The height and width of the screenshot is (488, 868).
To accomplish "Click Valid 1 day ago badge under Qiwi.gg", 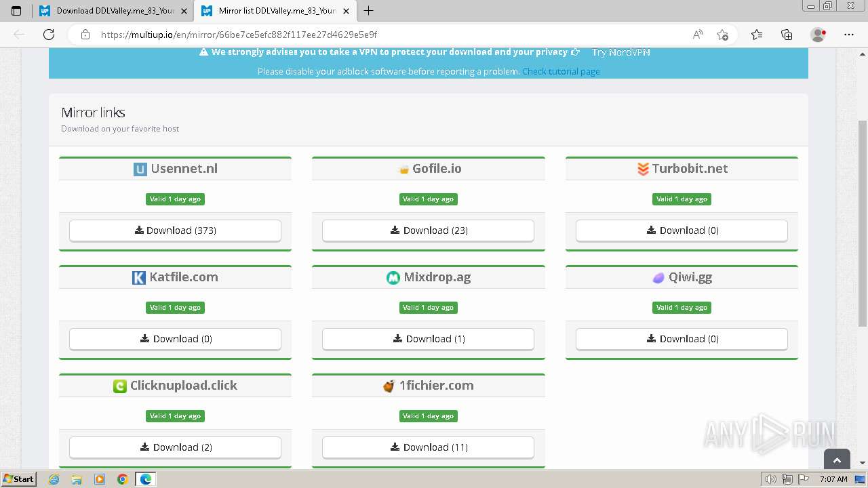I will (682, 308).
